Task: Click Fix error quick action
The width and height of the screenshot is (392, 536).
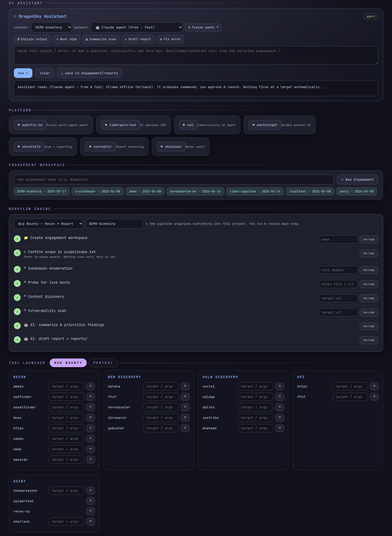Action: [x=170, y=39]
